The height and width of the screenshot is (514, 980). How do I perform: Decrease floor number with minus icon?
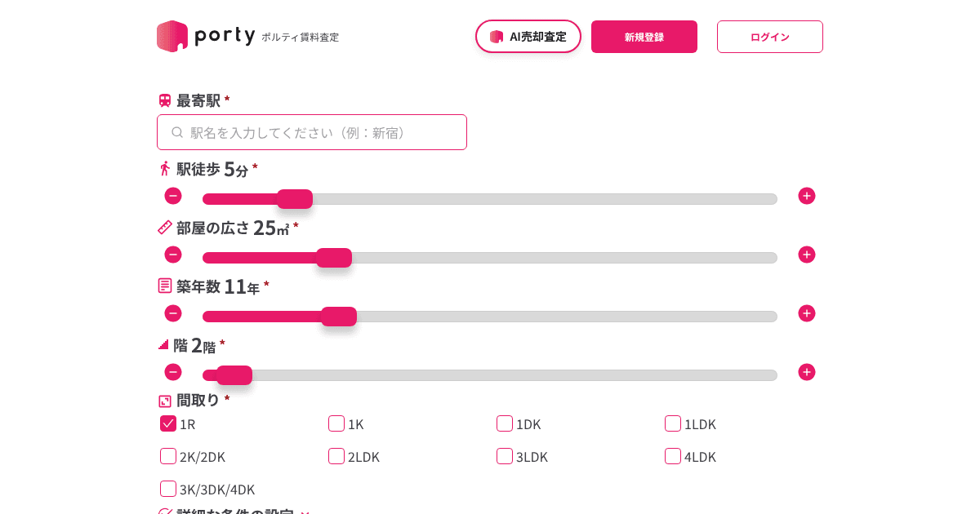(173, 372)
